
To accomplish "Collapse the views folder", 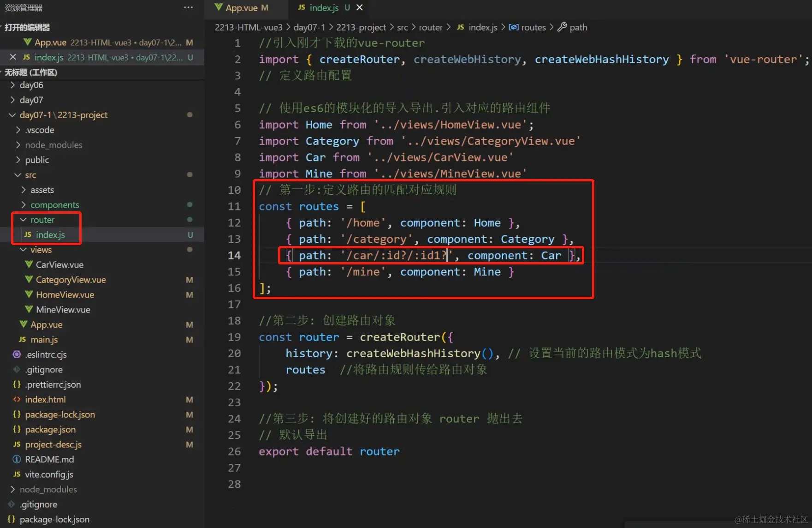I will tap(24, 250).
